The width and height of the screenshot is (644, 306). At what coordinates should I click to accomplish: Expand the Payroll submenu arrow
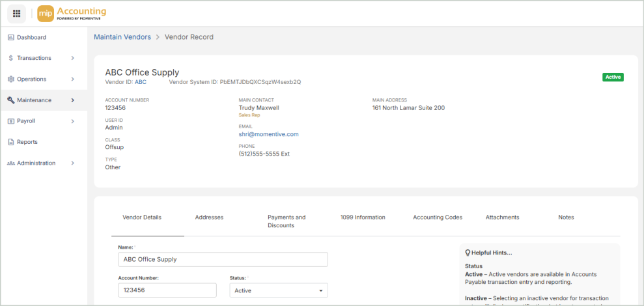pyautogui.click(x=72, y=121)
